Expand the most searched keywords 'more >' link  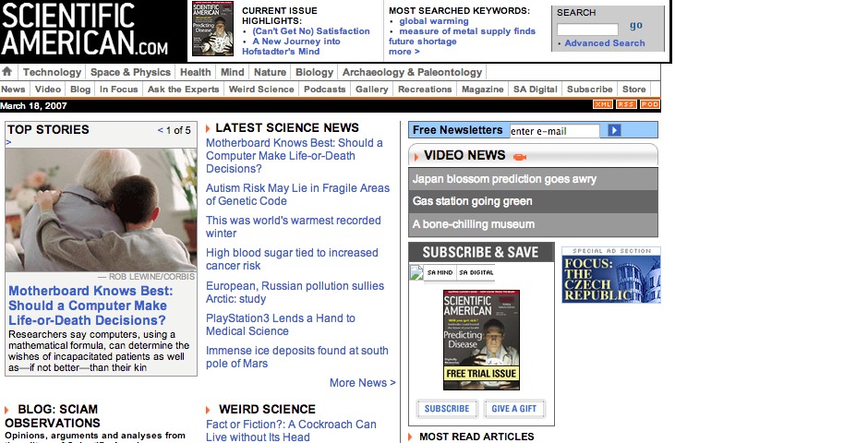(x=404, y=52)
